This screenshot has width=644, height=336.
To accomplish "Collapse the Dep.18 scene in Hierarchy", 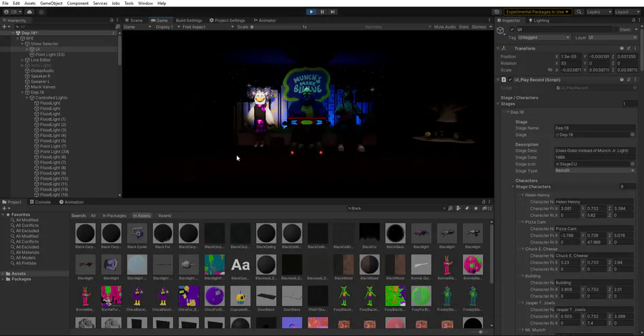I will [13, 33].
